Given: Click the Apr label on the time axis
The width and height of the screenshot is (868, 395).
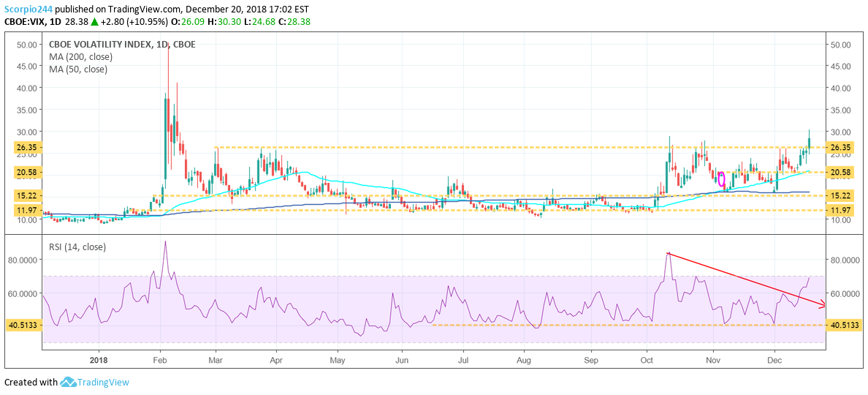Looking at the screenshot, I should pyautogui.click(x=275, y=360).
